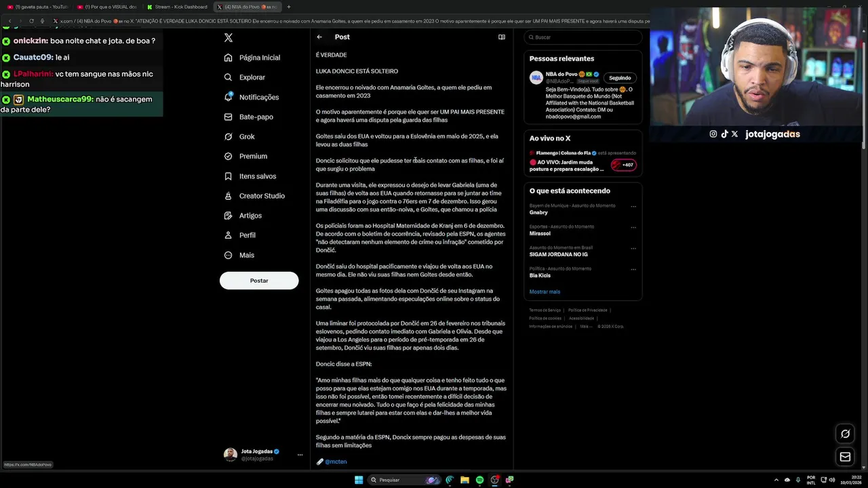868x488 pixels.
Task: Open File Explorer from the taskbar
Action: [465, 480]
